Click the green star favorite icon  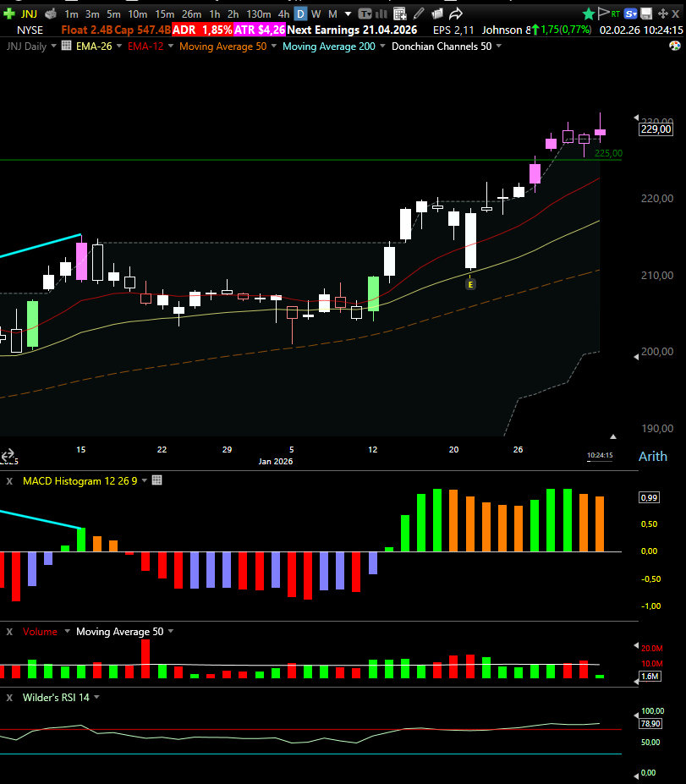pos(589,14)
